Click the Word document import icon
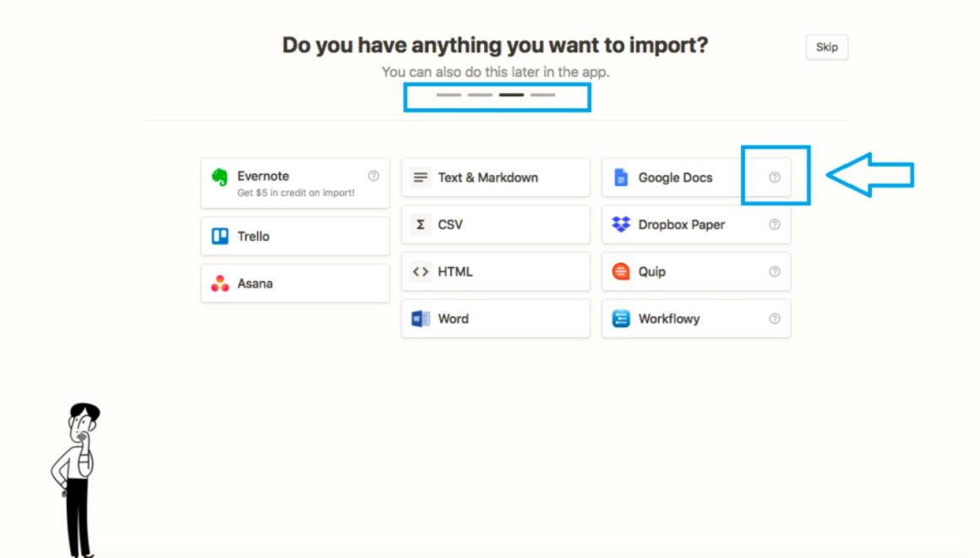The height and width of the screenshot is (558, 980). coord(422,319)
